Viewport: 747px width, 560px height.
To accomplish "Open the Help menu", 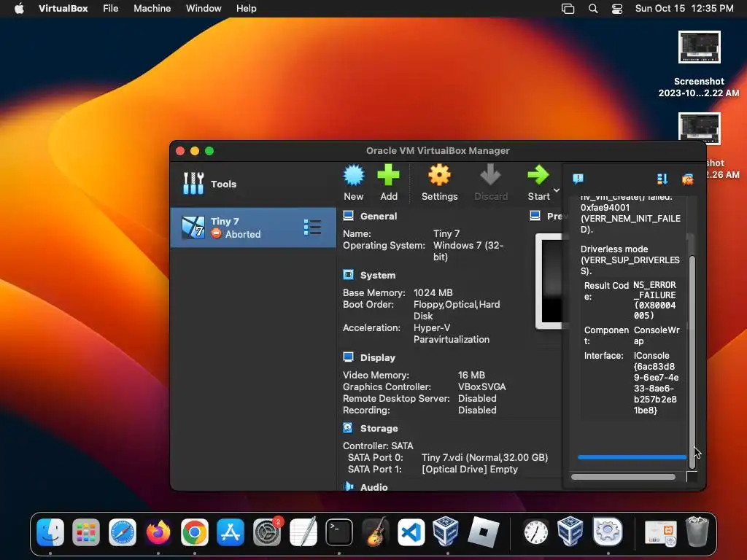I will pos(247,9).
